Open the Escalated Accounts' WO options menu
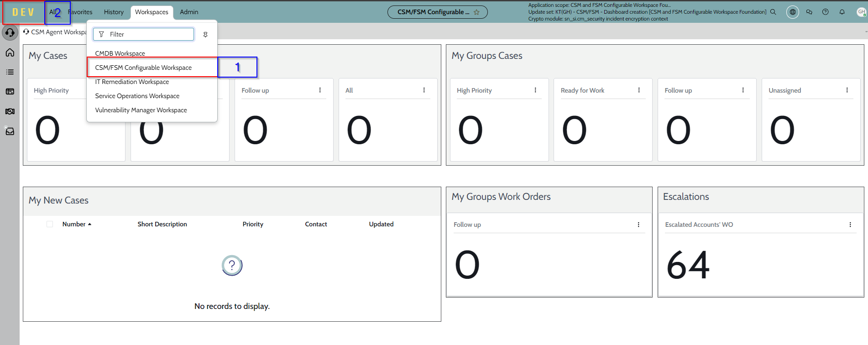 tap(850, 225)
